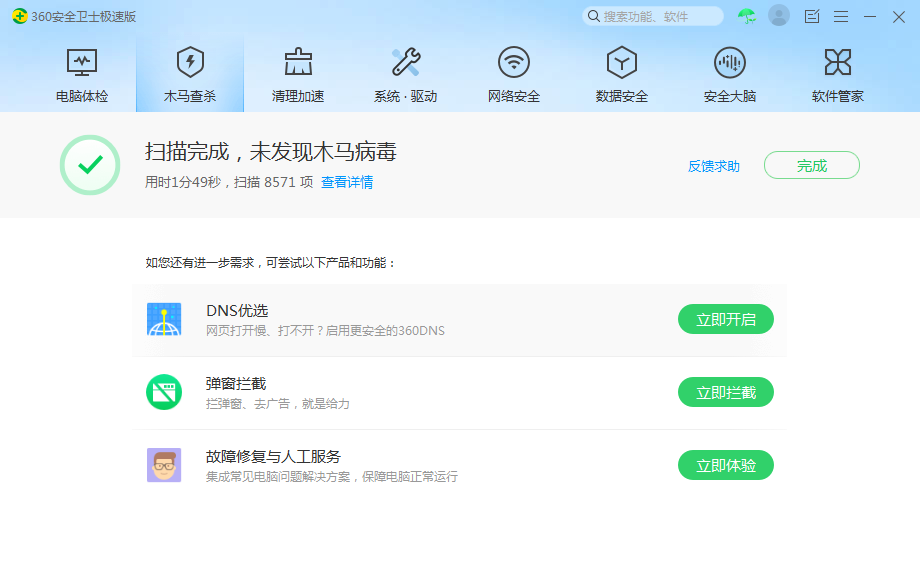920x580 pixels.
Task: Click the scan summary 用时1分49秒，扫描 8571 项
Action: (x=229, y=182)
